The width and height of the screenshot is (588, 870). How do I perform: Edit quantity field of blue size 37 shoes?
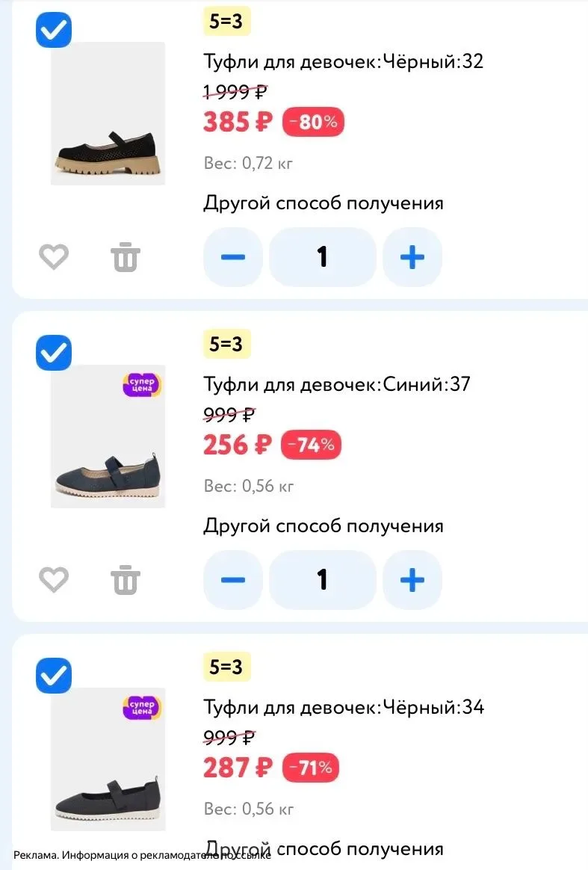323,580
